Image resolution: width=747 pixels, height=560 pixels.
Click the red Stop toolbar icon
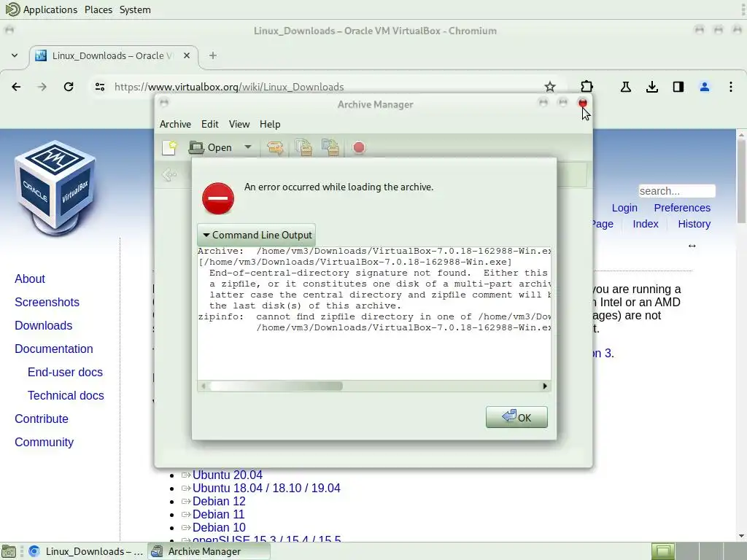[359, 147]
